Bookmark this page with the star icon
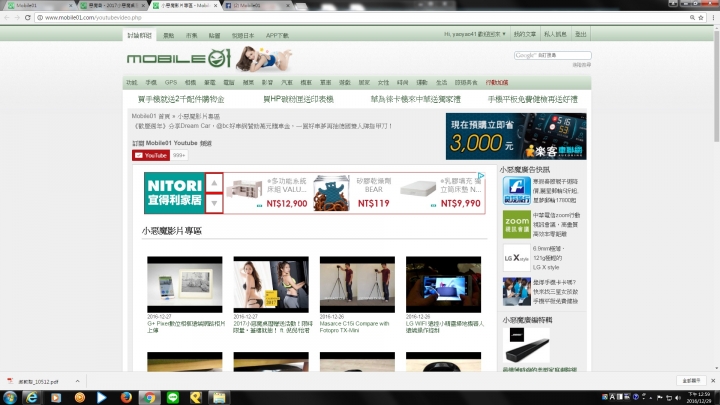 coord(701,17)
